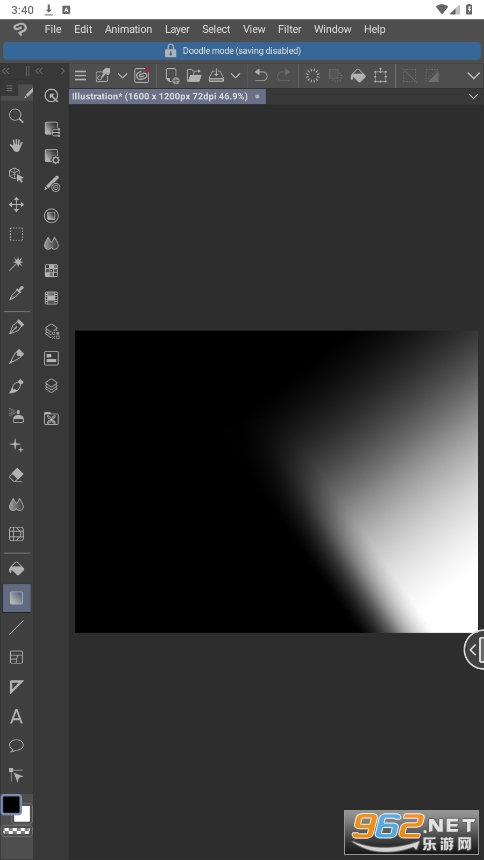Create a new canvas

point(172,76)
